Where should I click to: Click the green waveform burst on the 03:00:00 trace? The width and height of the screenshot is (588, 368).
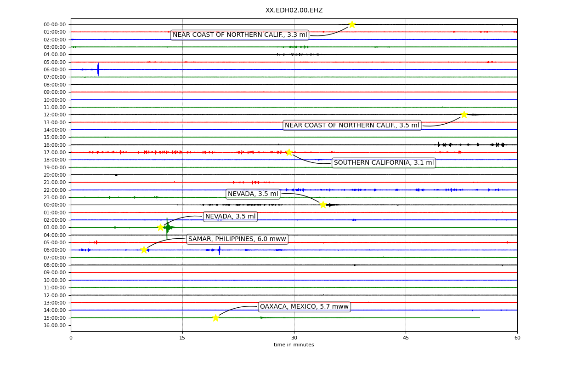click(x=168, y=227)
